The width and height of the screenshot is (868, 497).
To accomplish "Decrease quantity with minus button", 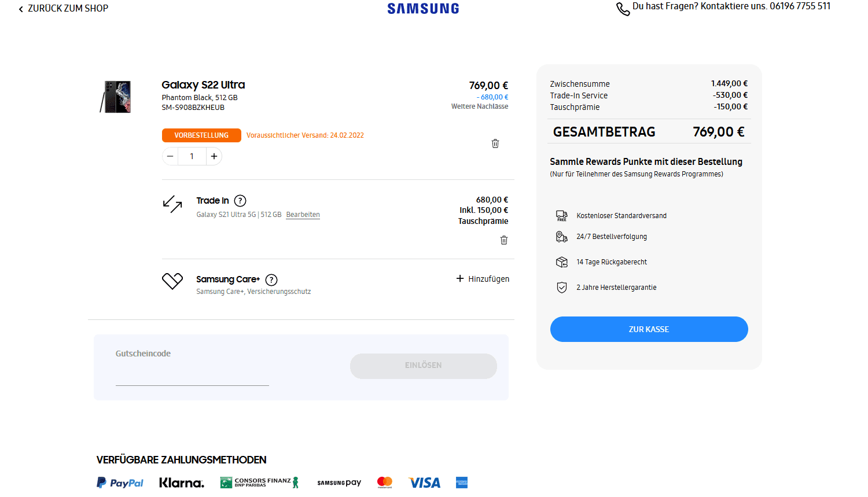I will tap(170, 156).
